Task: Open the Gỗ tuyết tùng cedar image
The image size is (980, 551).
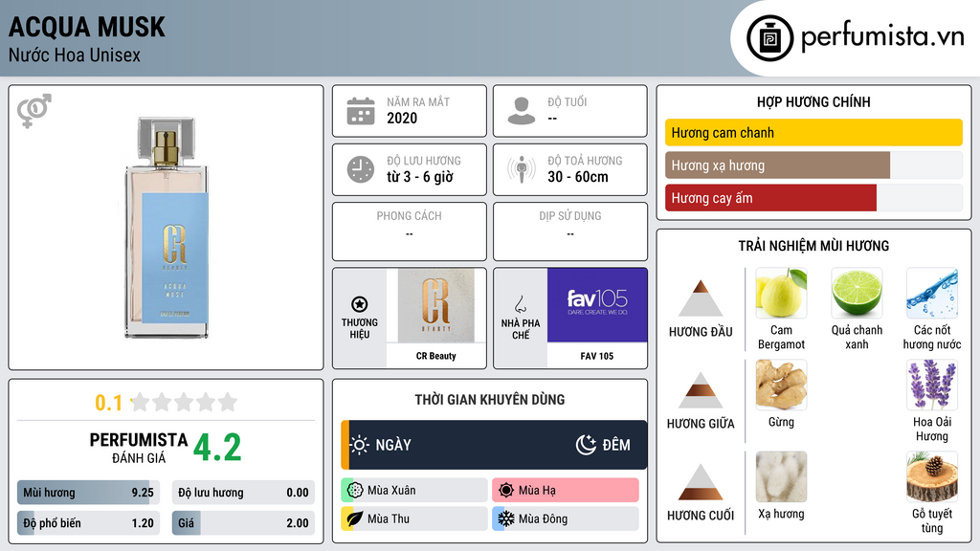Action: (932, 476)
